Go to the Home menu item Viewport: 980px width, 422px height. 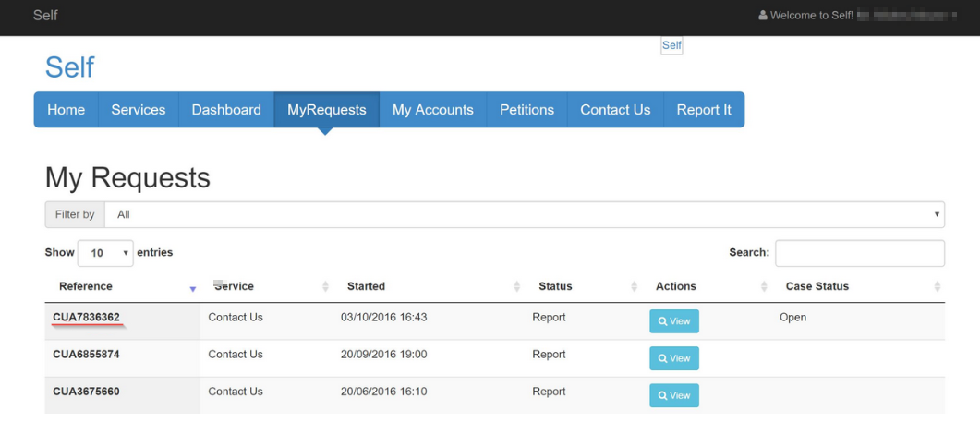pos(67,110)
